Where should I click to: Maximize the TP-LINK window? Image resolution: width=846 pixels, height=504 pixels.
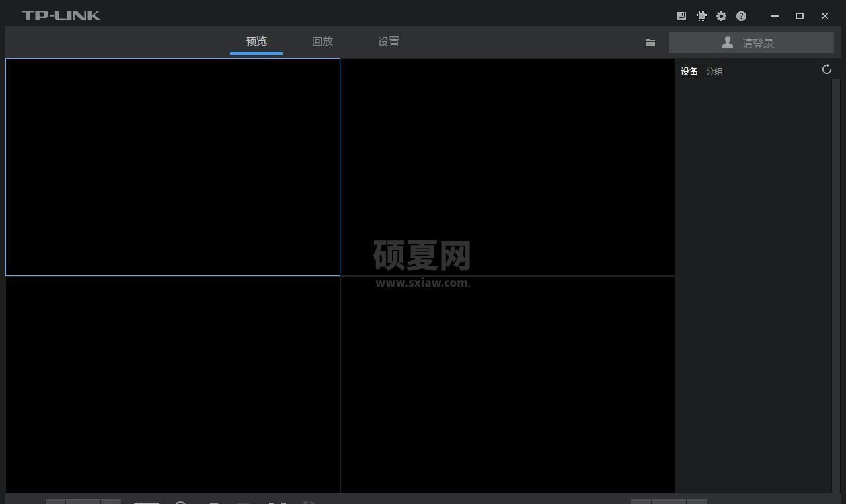pyautogui.click(x=800, y=16)
